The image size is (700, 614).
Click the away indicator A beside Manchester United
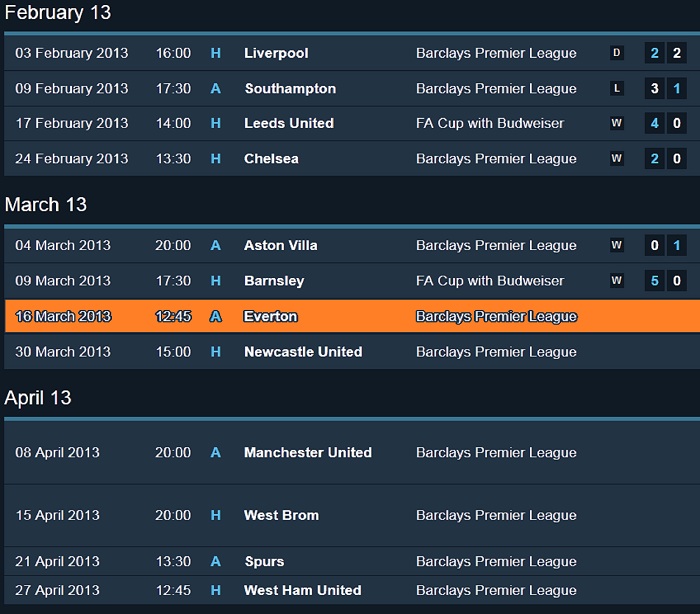pos(215,453)
